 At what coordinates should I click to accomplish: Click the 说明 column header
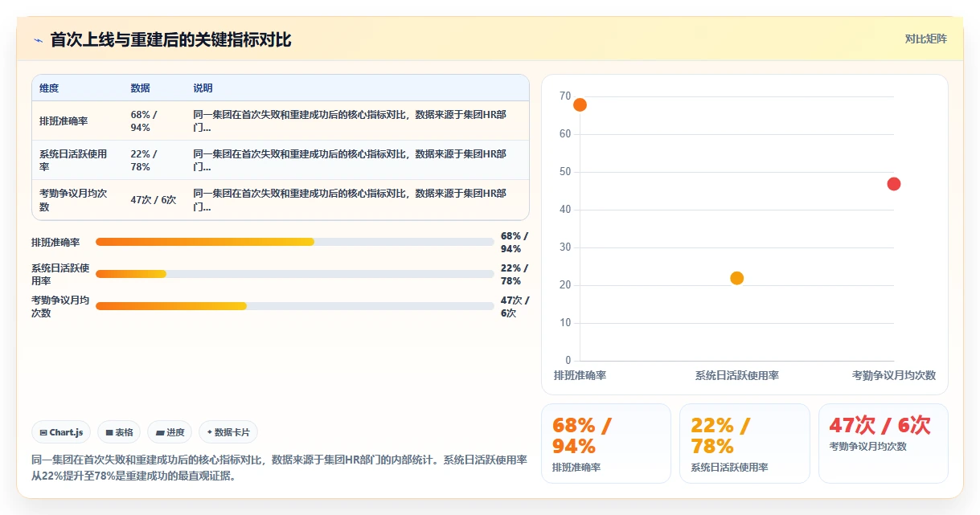(203, 88)
